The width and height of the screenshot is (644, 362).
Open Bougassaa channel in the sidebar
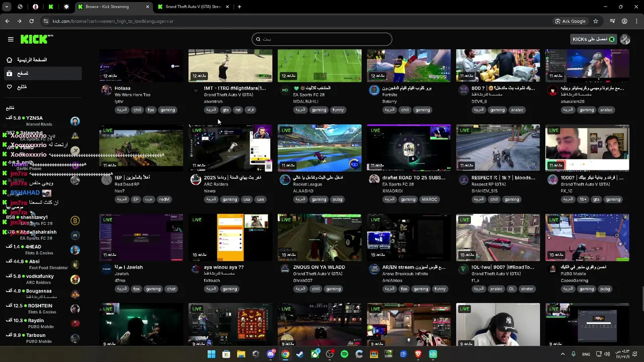coord(42,294)
